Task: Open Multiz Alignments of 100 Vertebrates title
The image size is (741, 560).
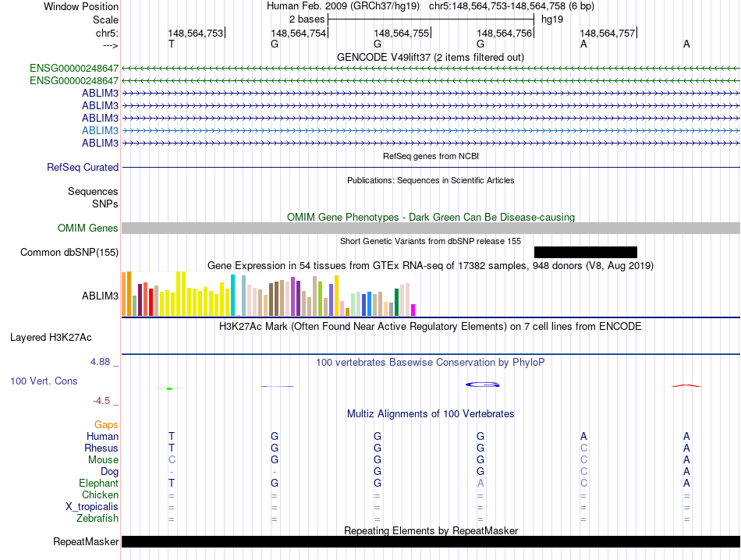Action: tap(431, 414)
